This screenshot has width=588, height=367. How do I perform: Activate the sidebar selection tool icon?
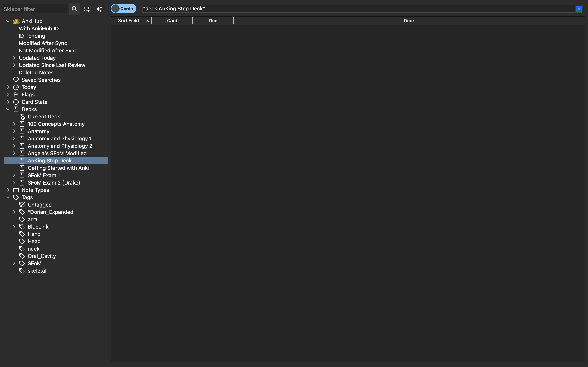coord(87,9)
